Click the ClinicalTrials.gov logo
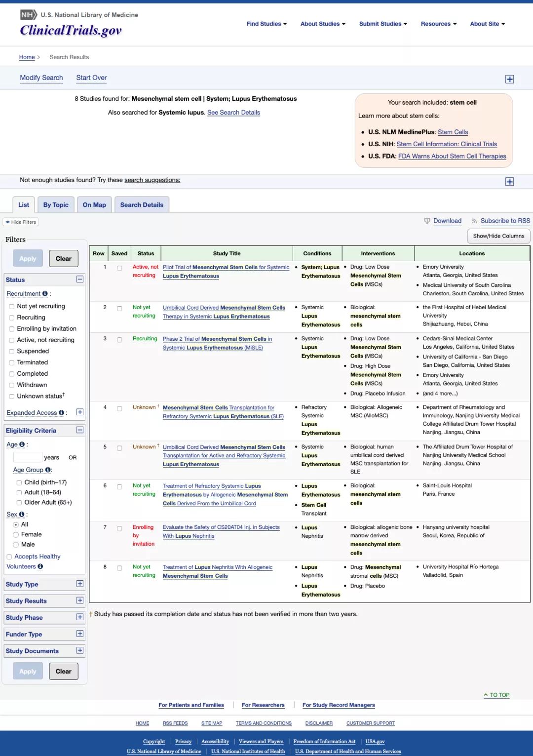 pyautogui.click(x=71, y=31)
